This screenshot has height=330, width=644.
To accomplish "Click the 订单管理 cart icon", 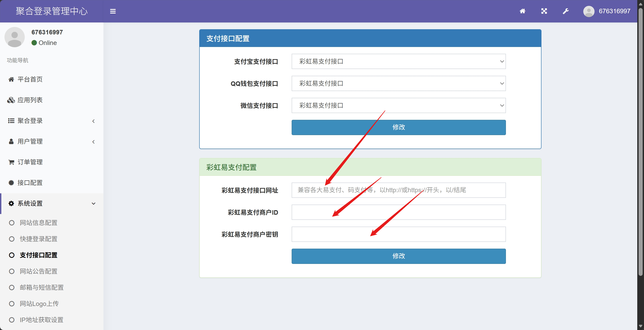I will [11, 162].
